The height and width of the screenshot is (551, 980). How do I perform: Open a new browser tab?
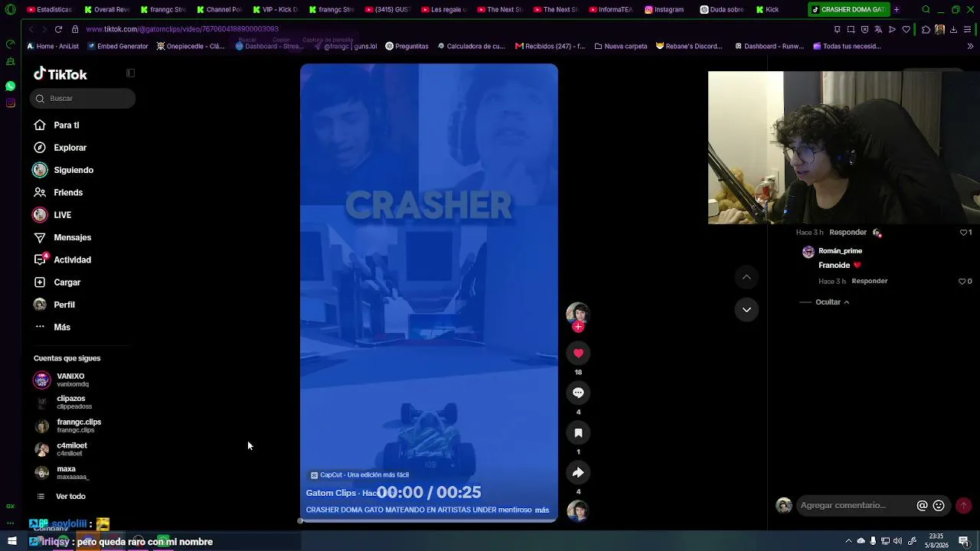pyautogui.click(x=897, y=10)
